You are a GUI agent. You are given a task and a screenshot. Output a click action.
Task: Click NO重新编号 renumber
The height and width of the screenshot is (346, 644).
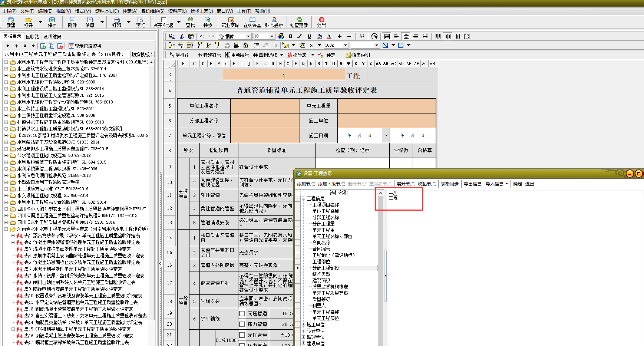point(237,55)
